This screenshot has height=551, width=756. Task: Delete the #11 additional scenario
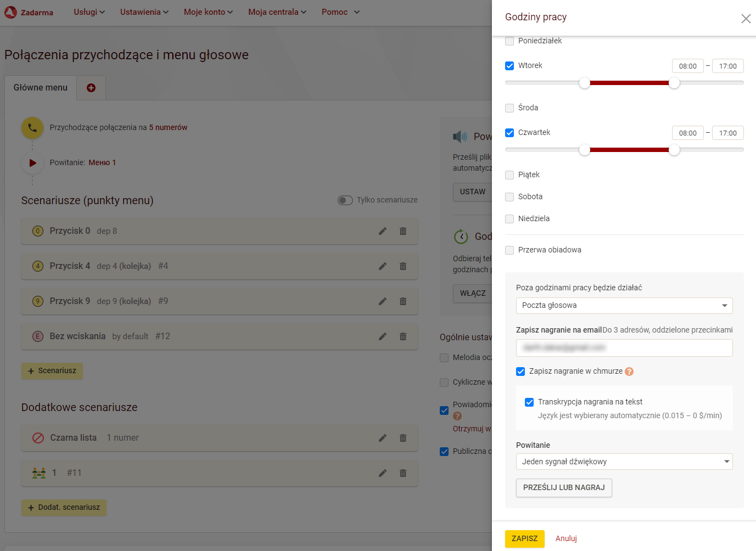click(403, 473)
